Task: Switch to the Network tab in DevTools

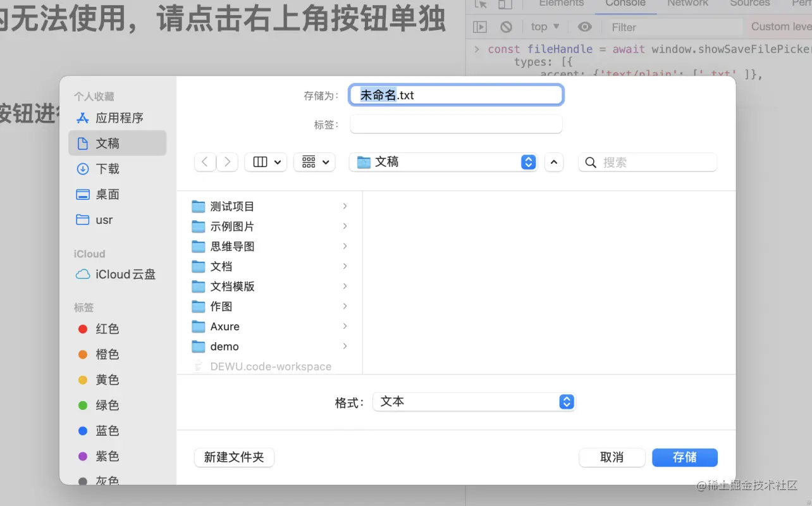Action: tap(687, 4)
